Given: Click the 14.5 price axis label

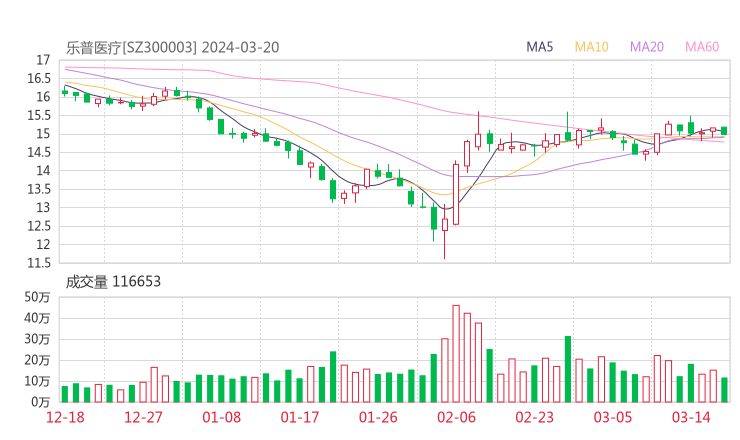Looking at the screenshot, I should [x=39, y=152].
